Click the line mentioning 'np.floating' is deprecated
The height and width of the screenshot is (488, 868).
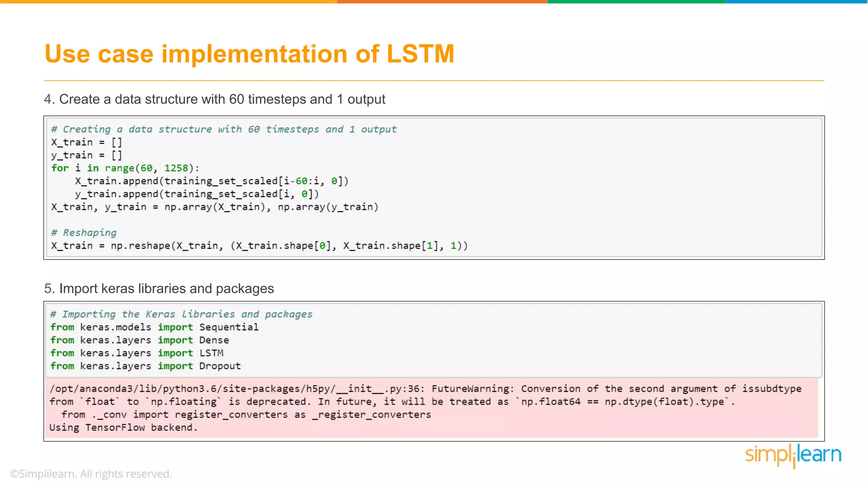[x=392, y=402]
